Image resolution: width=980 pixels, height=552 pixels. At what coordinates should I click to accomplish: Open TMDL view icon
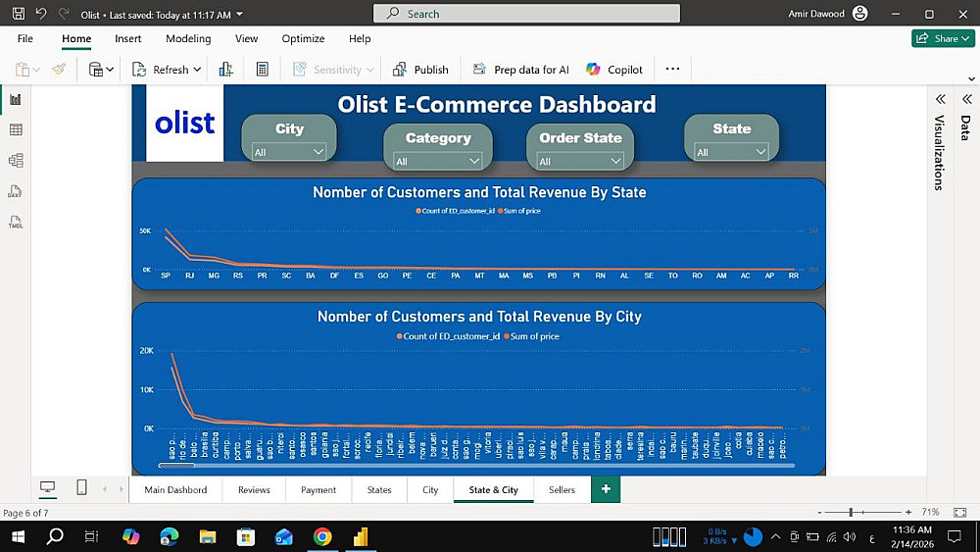pos(16,222)
